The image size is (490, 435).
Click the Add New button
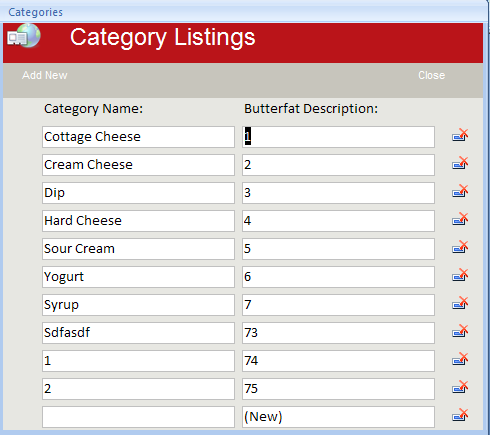coord(45,75)
